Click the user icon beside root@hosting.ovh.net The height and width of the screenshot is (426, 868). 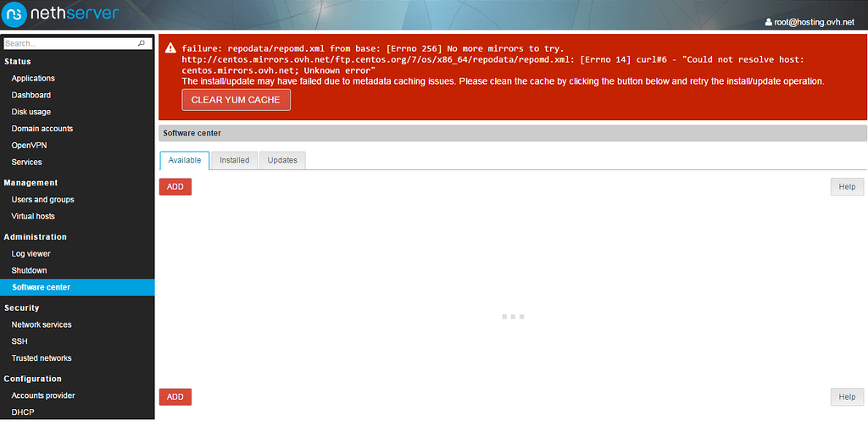pos(768,22)
